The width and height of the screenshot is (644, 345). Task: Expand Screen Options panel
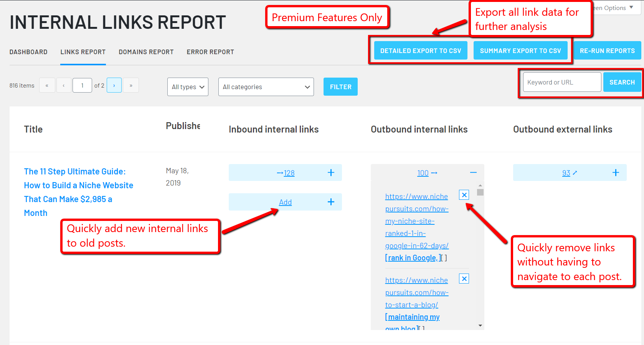614,8
